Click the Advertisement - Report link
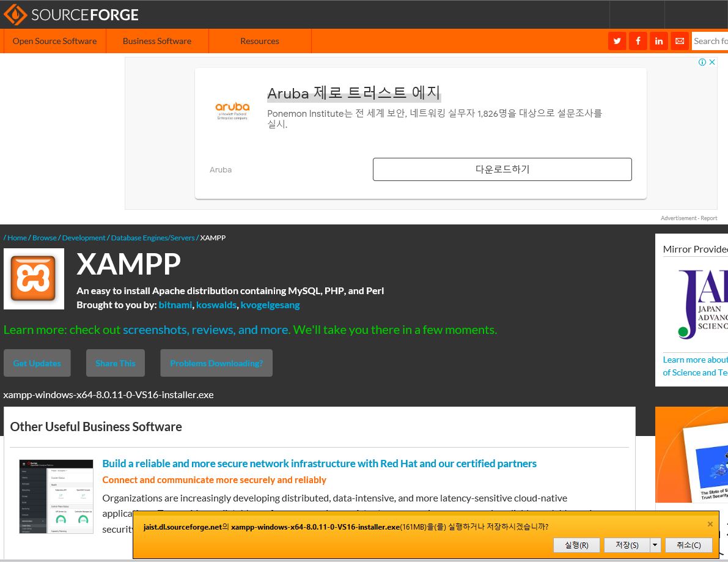The height and width of the screenshot is (562, 728). (689, 218)
